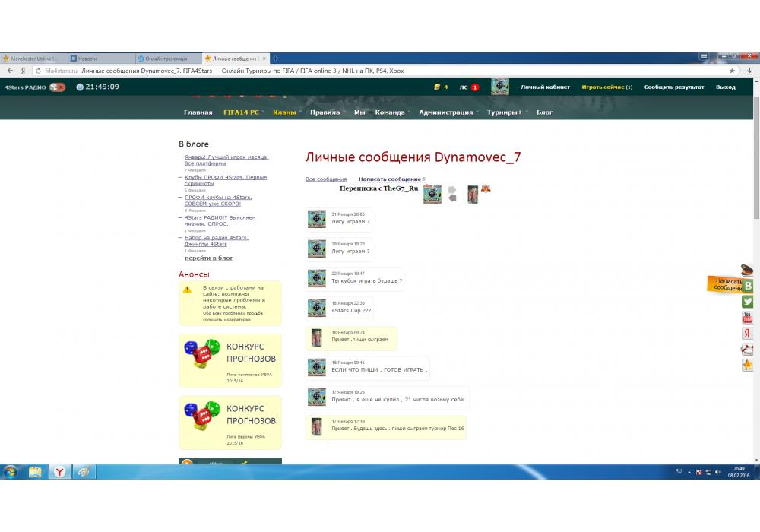
Task: Toggle the 4Stars РАДИО on/off switch
Action: [57, 87]
